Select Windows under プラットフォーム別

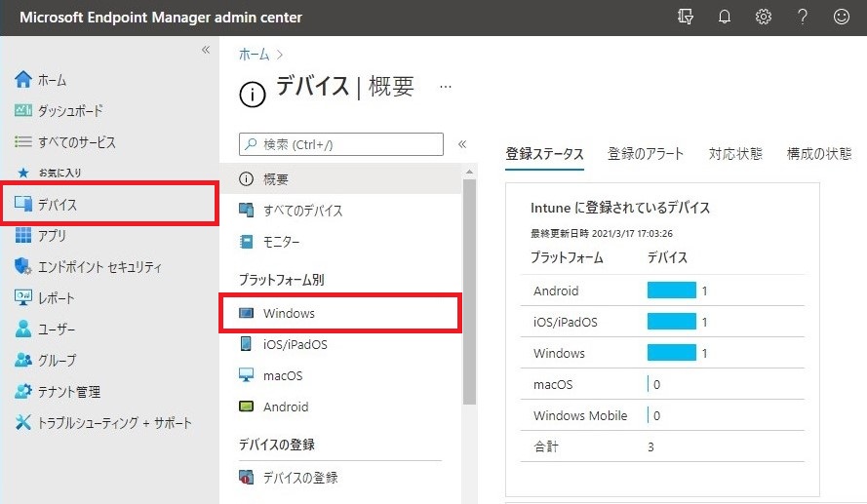289,314
